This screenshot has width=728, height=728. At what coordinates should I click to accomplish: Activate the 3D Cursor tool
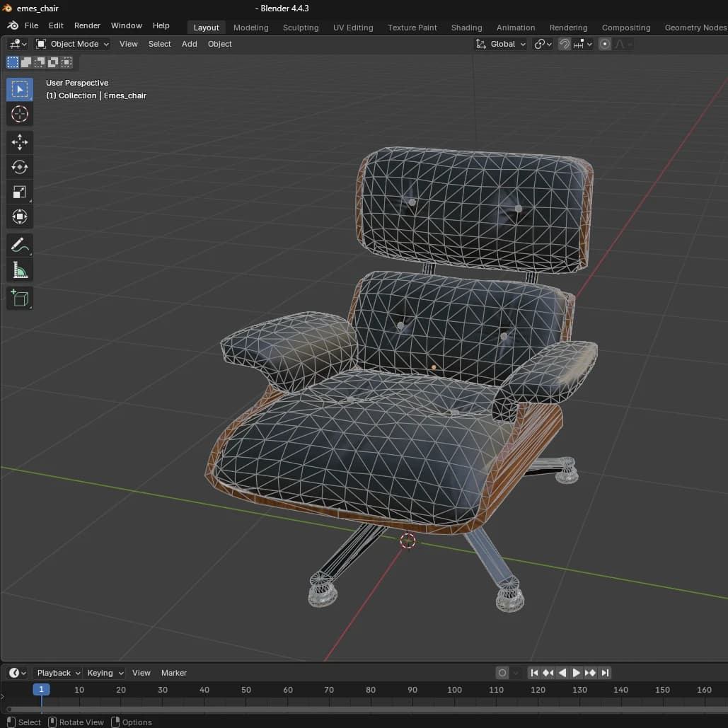(20, 114)
